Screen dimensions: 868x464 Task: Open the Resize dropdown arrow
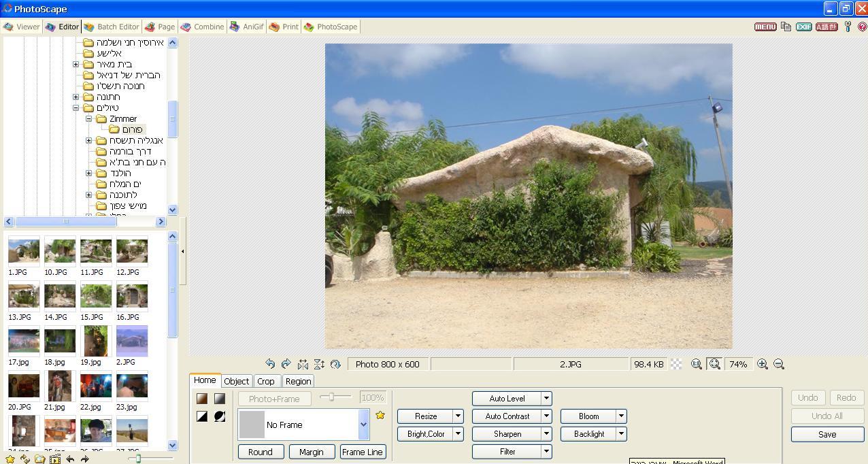click(x=458, y=416)
